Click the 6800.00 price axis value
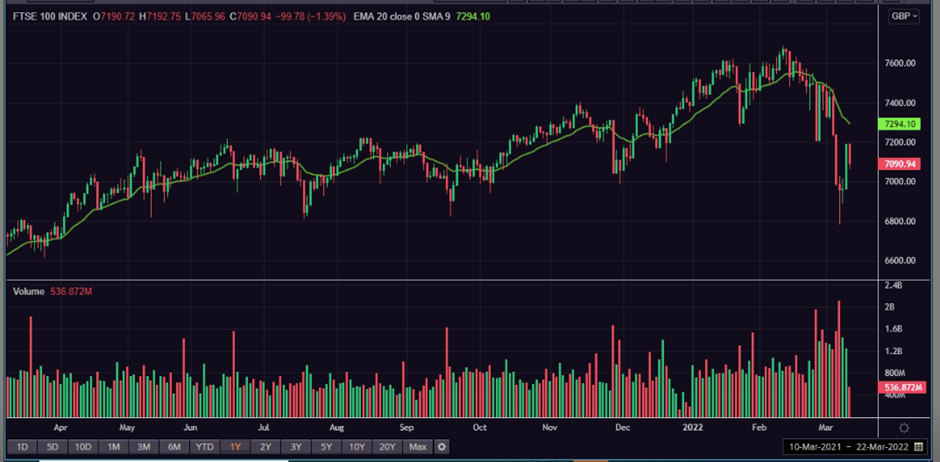Screen dimensions: 940x462 tap(900, 221)
